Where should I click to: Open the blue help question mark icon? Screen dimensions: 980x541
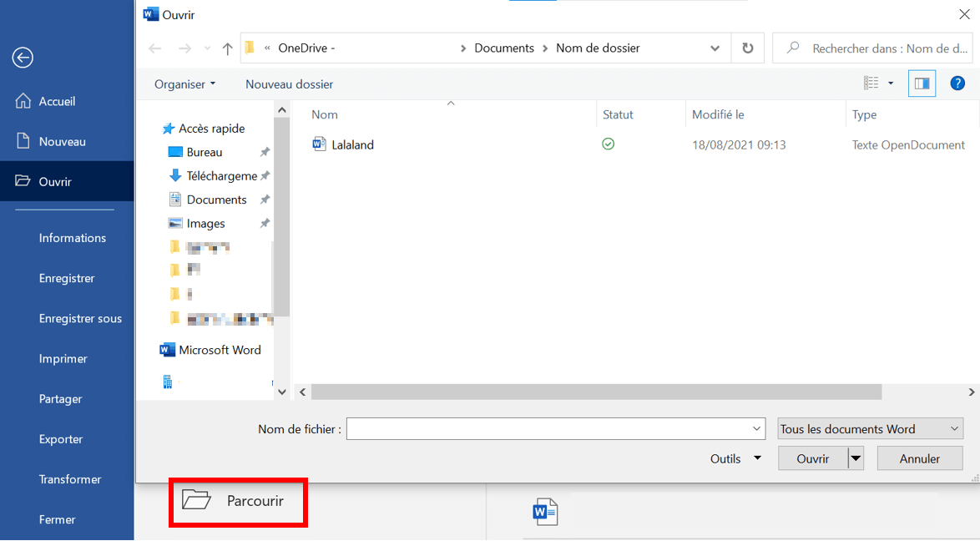click(957, 83)
